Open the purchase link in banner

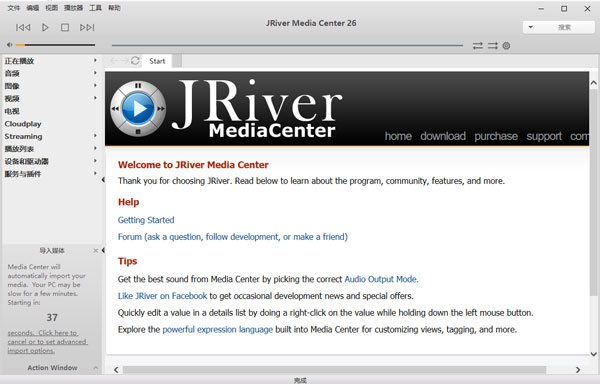[x=496, y=136]
